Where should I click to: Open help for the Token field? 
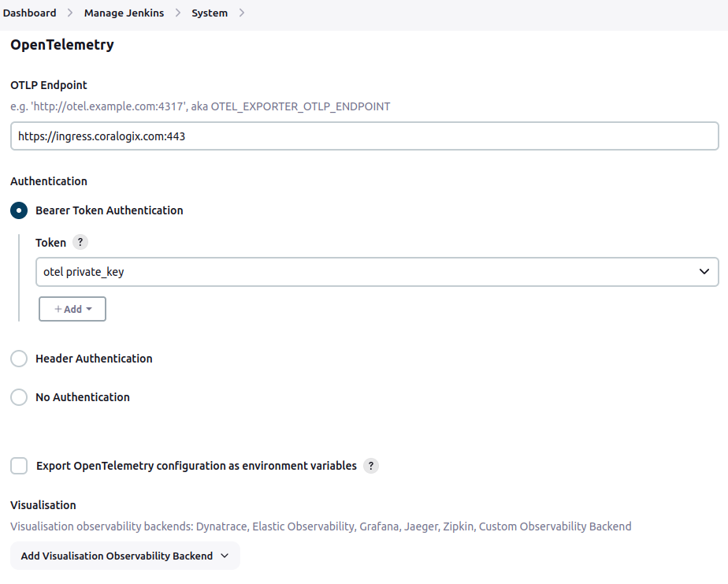point(80,242)
